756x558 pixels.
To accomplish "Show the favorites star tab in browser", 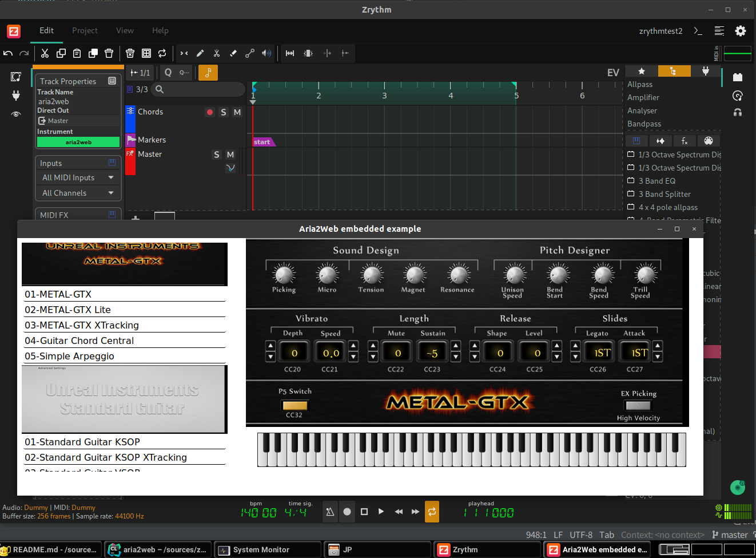I will 642,71.
